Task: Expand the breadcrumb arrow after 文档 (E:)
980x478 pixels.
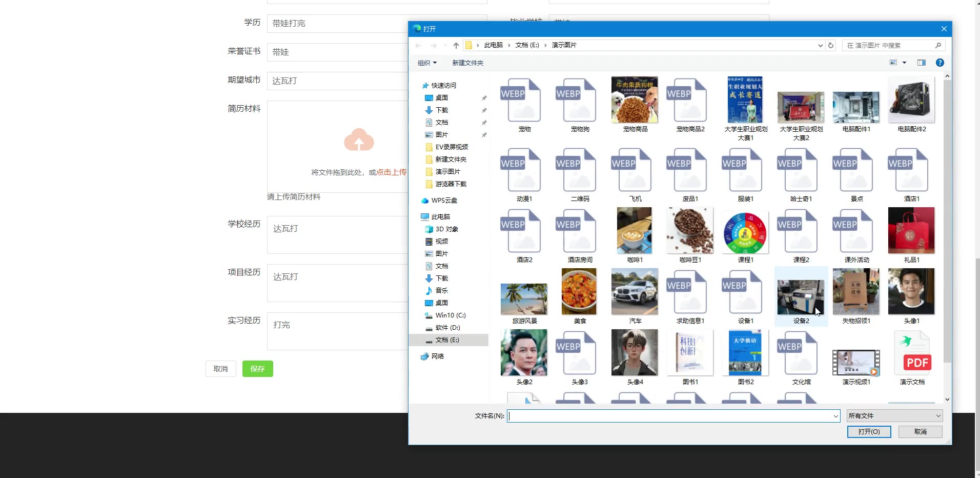Action: 545,45
